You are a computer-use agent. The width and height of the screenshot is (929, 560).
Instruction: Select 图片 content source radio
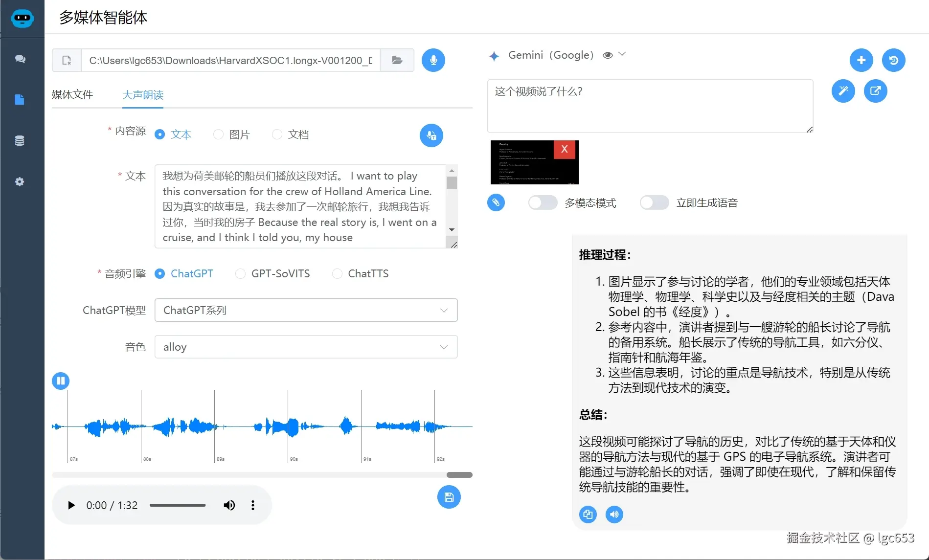(x=219, y=134)
